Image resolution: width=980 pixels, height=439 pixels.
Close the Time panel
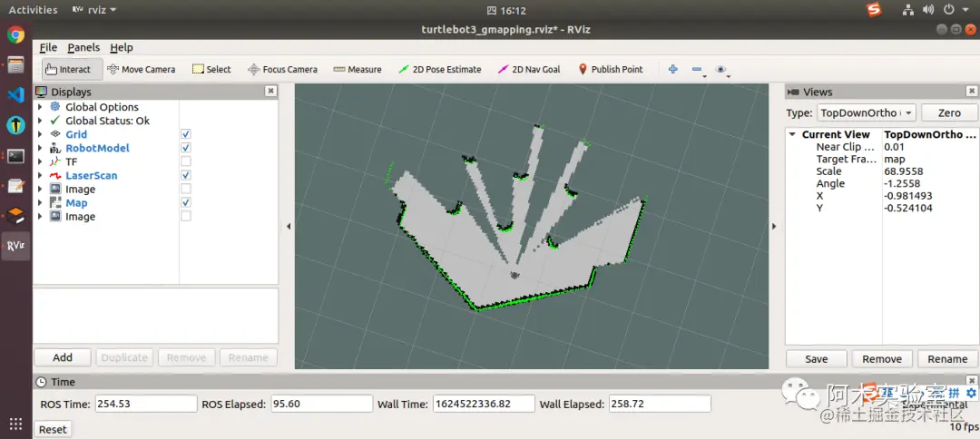(972, 382)
